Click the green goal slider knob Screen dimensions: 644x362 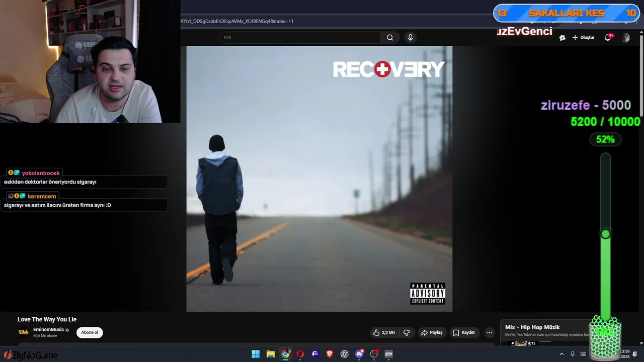(606, 234)
